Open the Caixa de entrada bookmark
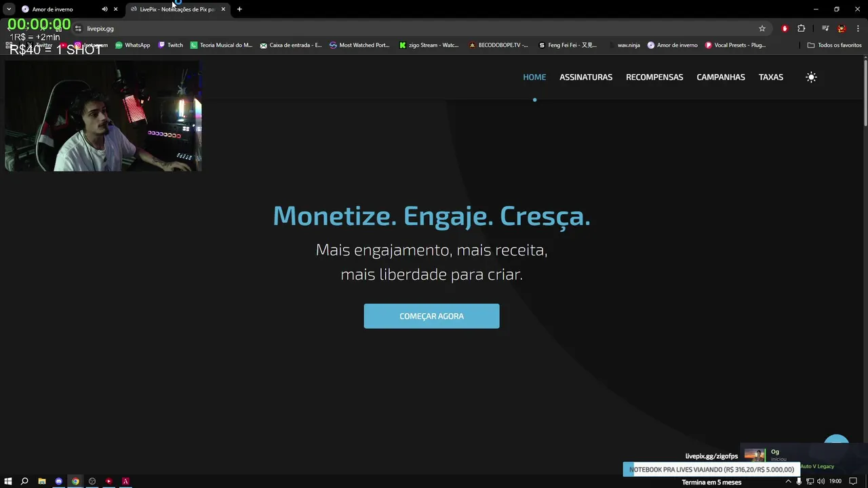Viewport: 868px width, 488px height. tap(292, 45)
